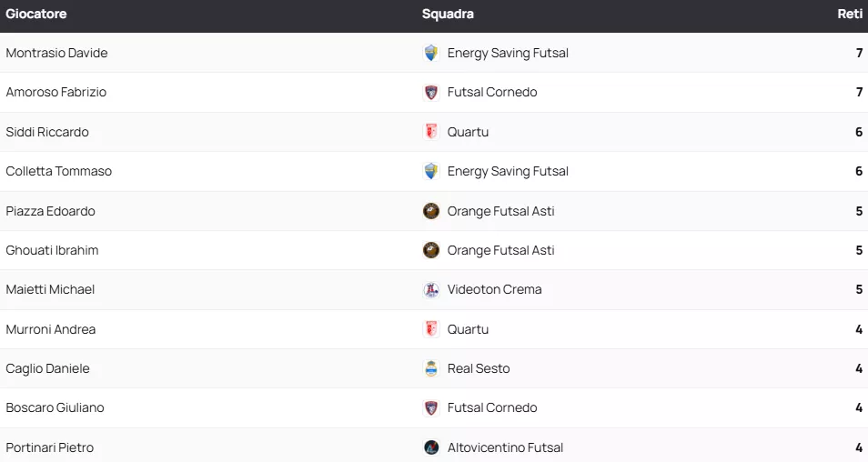Select Portinari Pietro player name
The width and height of the screenshot is (868, 462).
point(49,447)
